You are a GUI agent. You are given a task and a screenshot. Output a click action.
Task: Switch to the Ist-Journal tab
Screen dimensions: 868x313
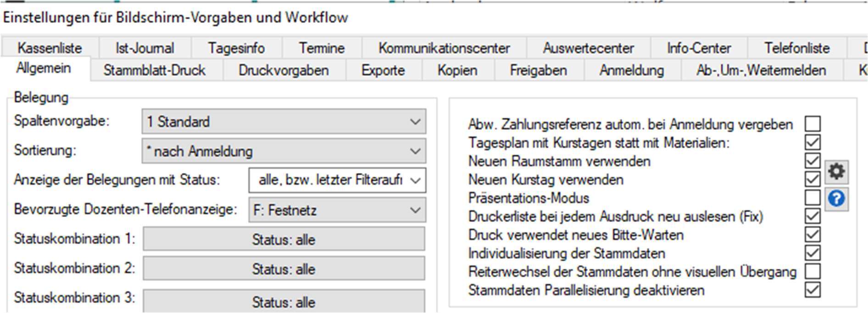[x=145, y=48]
